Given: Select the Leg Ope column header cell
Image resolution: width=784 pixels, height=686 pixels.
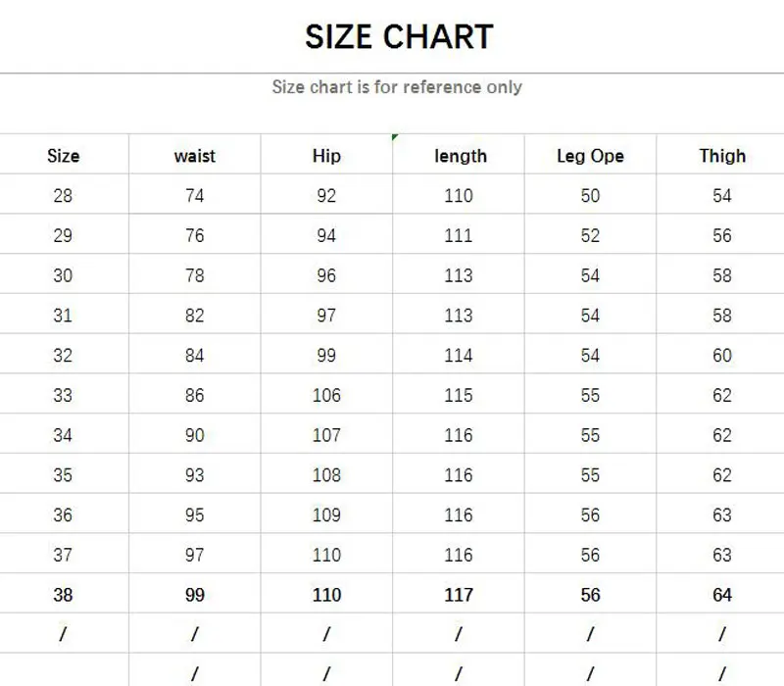Looking at the screenshot, I should 590,156.
